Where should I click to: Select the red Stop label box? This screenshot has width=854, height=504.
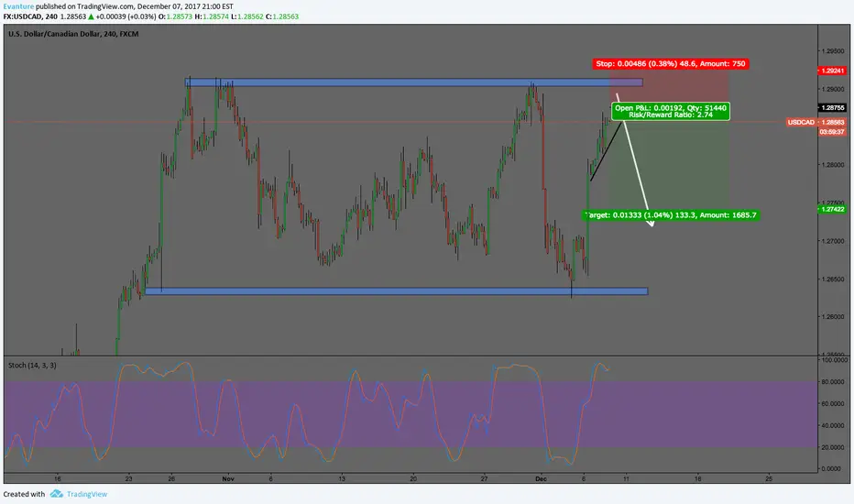point(671,64)
